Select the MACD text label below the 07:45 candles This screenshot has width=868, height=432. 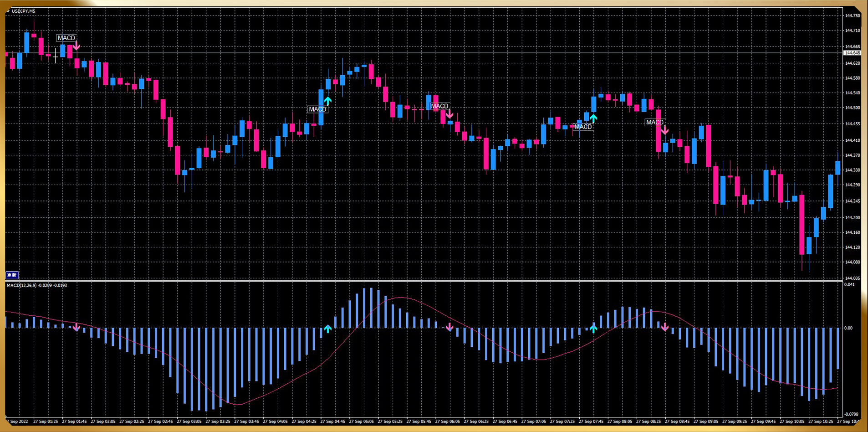583,127
